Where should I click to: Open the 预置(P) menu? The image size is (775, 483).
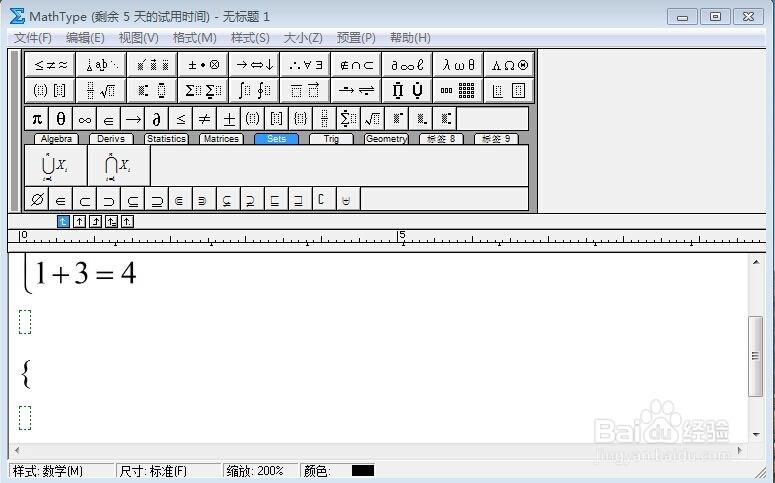click(356, 38)
